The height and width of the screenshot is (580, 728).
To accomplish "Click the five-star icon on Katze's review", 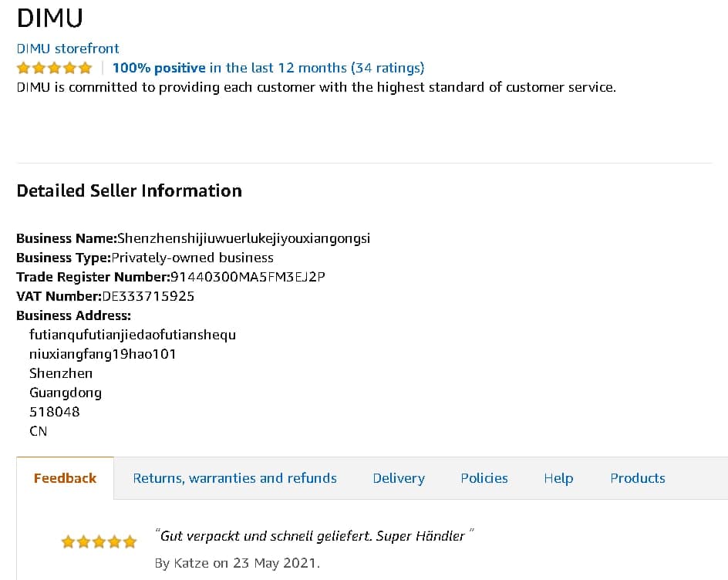I will 99,541.
